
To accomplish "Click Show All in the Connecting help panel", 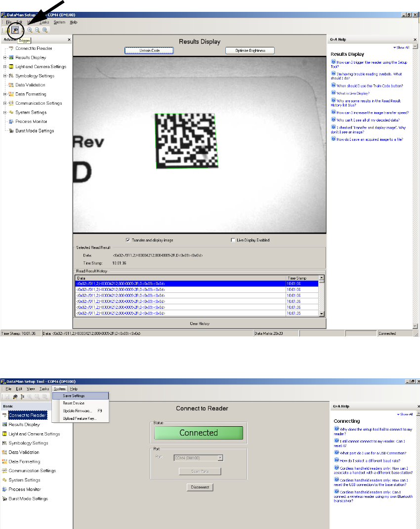I will tap(405, 414).
